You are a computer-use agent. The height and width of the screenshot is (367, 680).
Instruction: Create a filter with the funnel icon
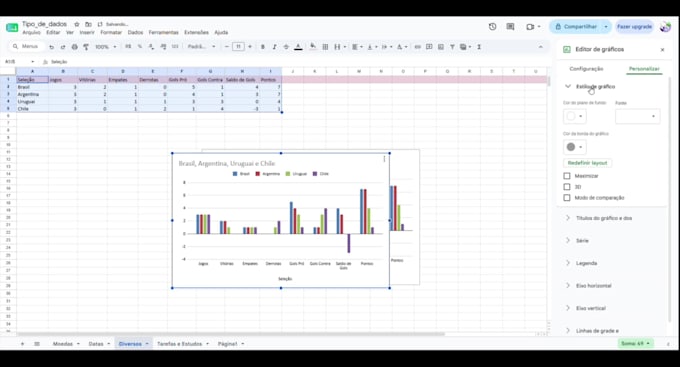pos(452,47)
